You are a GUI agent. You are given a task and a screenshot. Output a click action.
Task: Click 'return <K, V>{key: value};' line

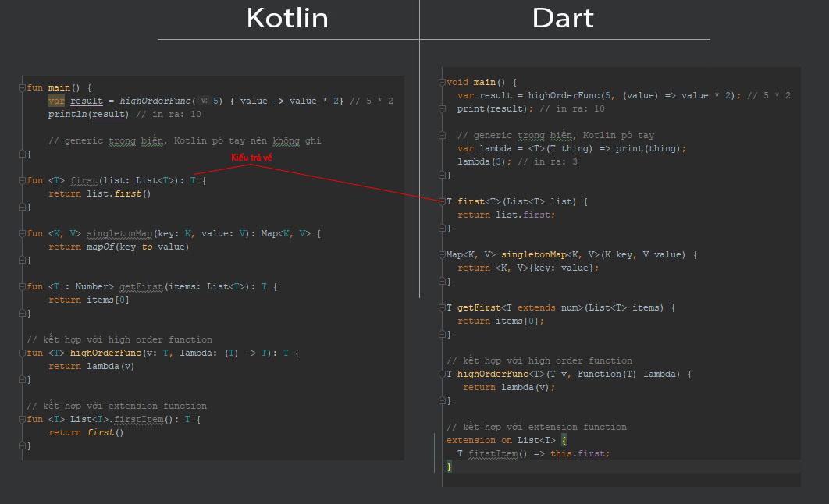tap(528, 268)
